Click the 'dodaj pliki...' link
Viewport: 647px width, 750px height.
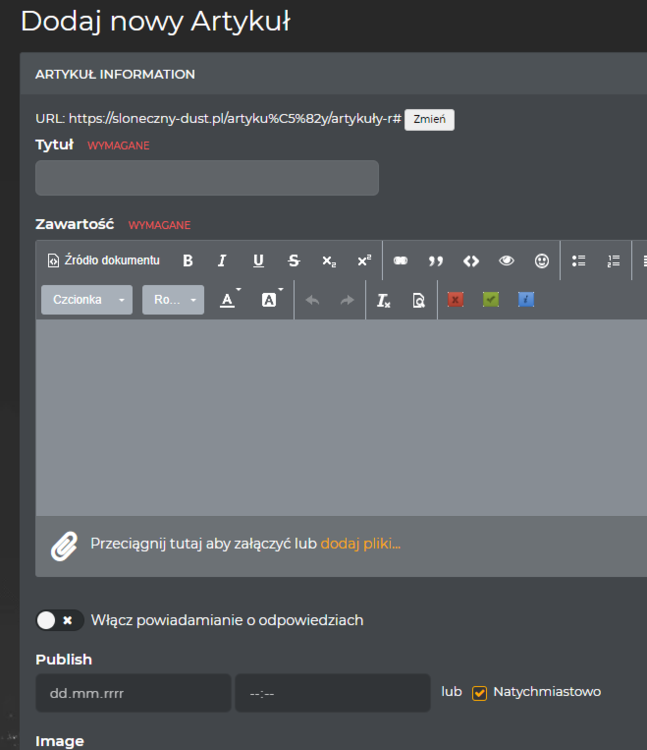click(360, 544)
